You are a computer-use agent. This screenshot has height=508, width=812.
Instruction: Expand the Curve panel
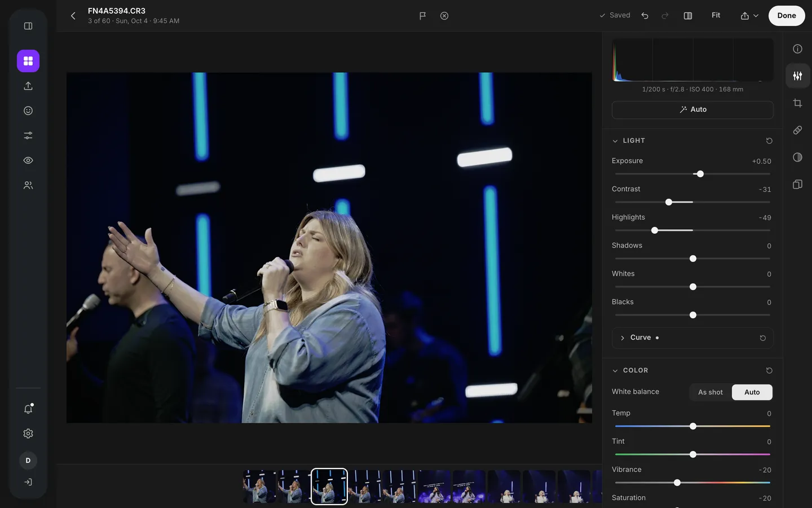pos(623,338)
